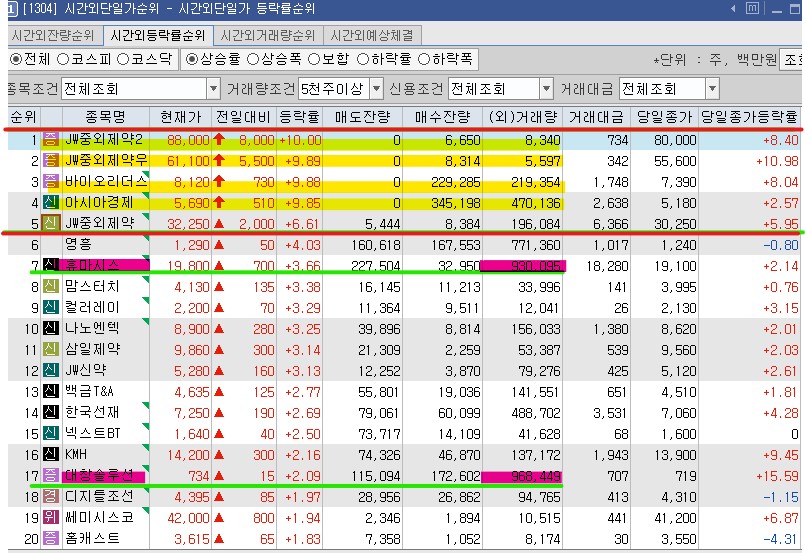Select the 홈캐스트 stock name
The width and height of the screenshot is (805, 553).
(x=92, y=539)
